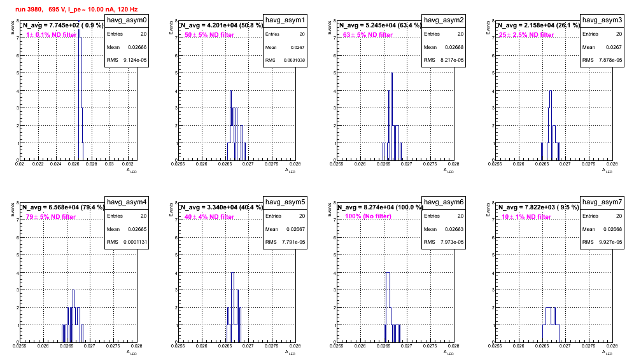Select the havg_asym7 stats box title
The height and width of the screenshot is (364, 634).
coord(602,202)
